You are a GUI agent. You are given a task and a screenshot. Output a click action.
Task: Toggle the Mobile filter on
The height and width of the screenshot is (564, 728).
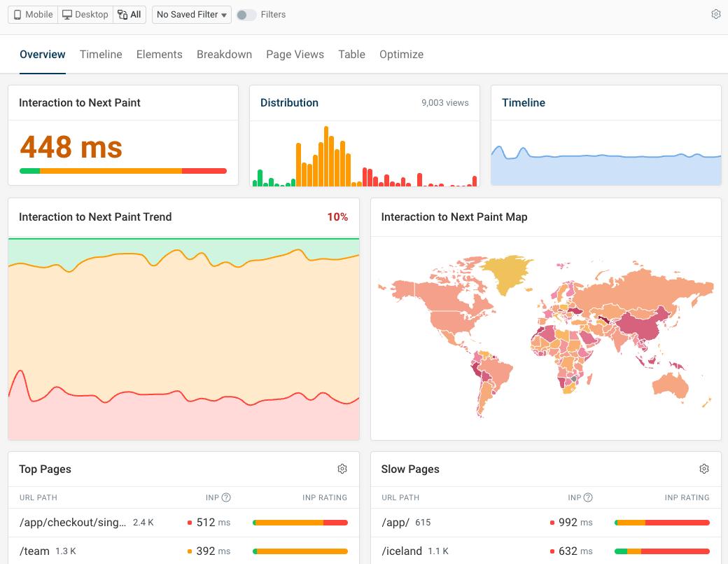31,14
